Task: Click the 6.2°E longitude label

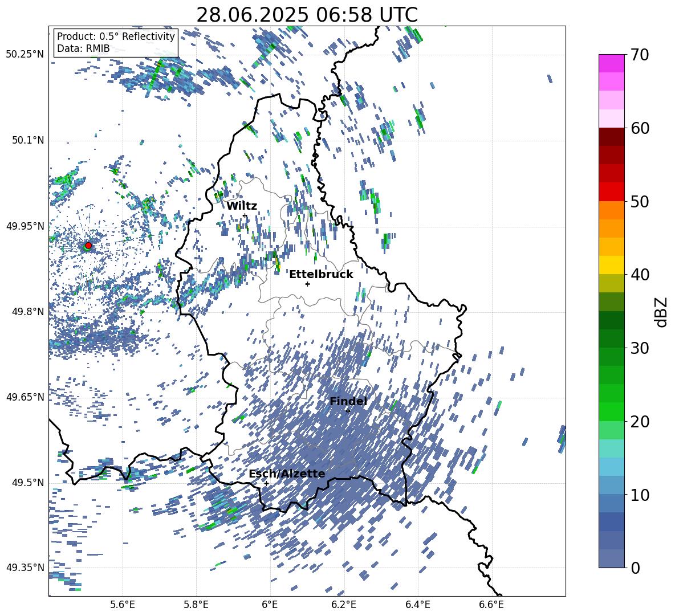Action: 344,605
